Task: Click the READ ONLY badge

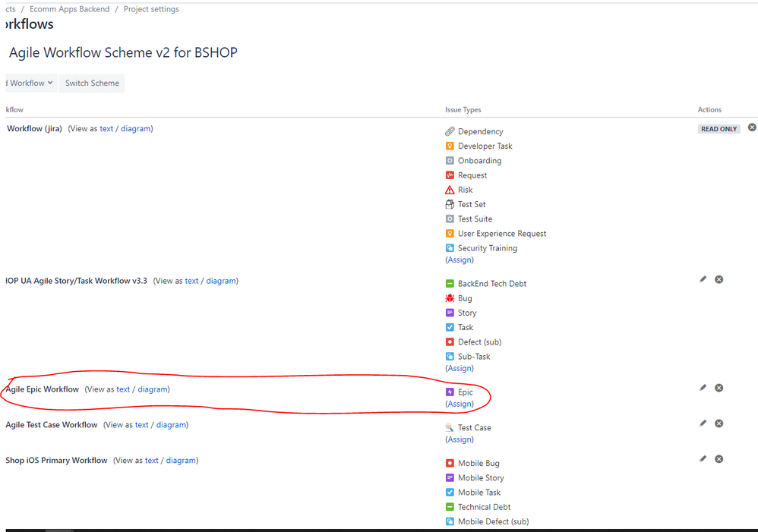Action: coord(719,129)
